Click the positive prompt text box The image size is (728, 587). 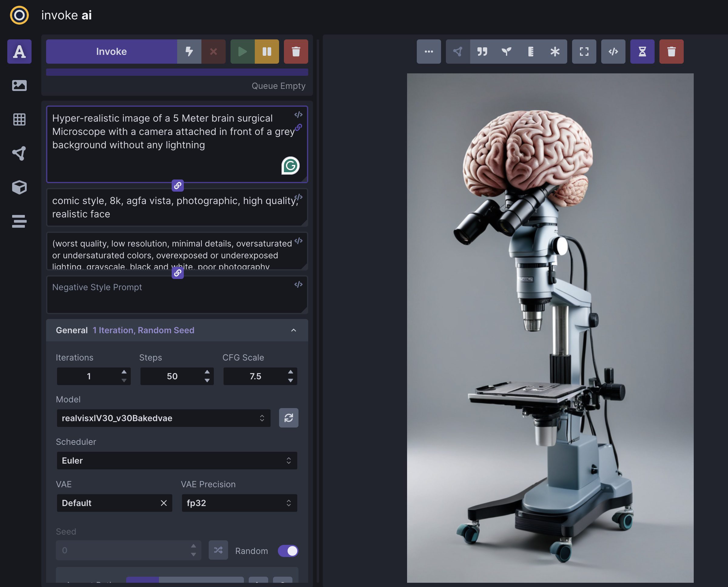click(177, 144)
